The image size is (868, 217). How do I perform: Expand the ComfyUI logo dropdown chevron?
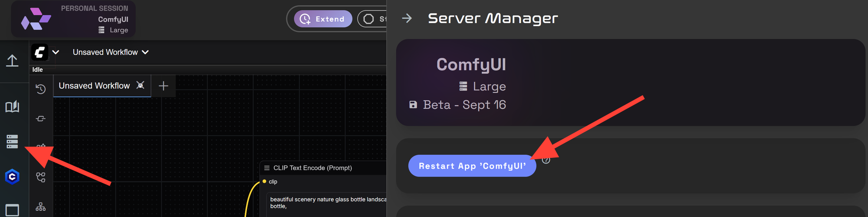click(x=56, y=52)
